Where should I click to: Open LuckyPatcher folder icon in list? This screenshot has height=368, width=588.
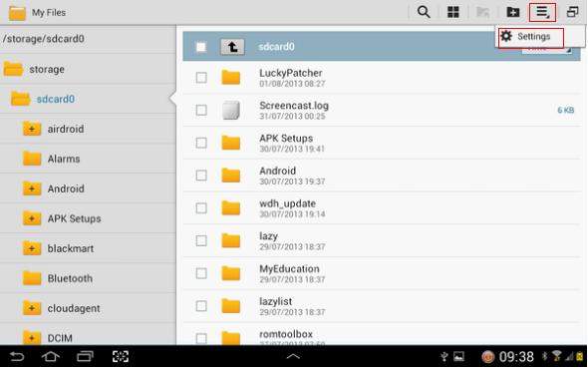coord(230,78)
